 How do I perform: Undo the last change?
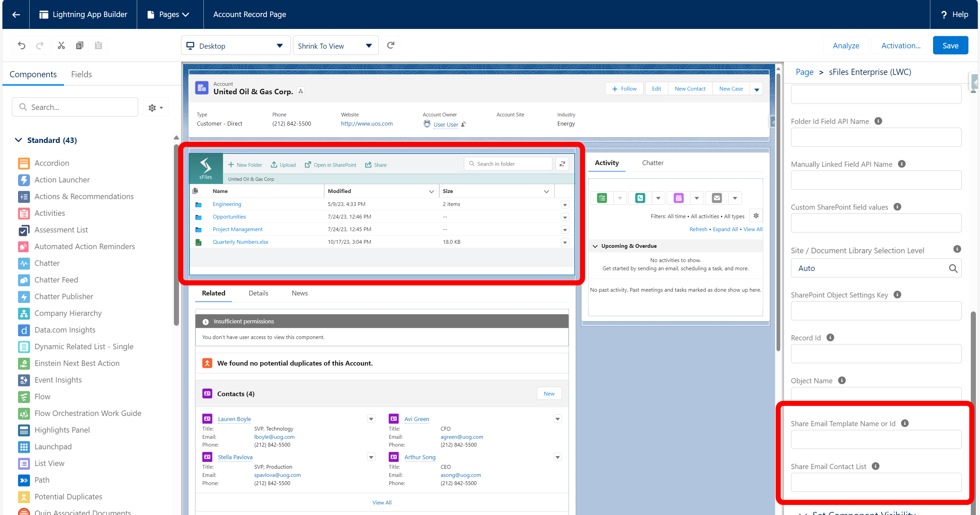pos(22,46)
